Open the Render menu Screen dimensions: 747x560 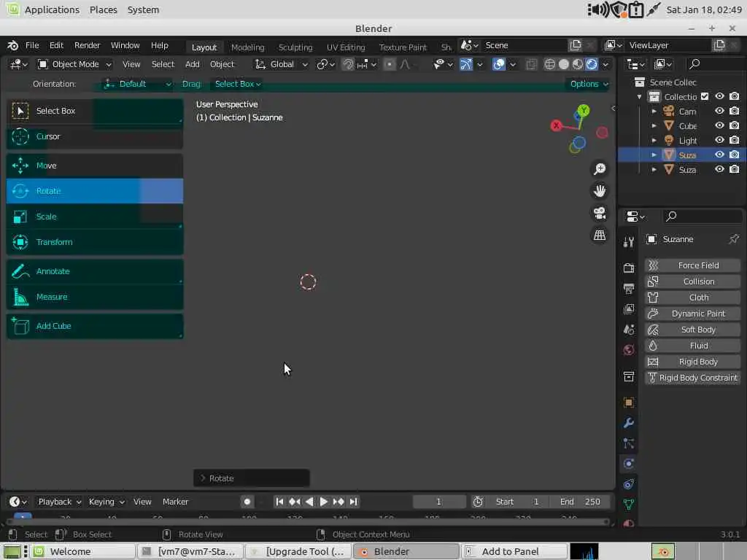(87, 45)
